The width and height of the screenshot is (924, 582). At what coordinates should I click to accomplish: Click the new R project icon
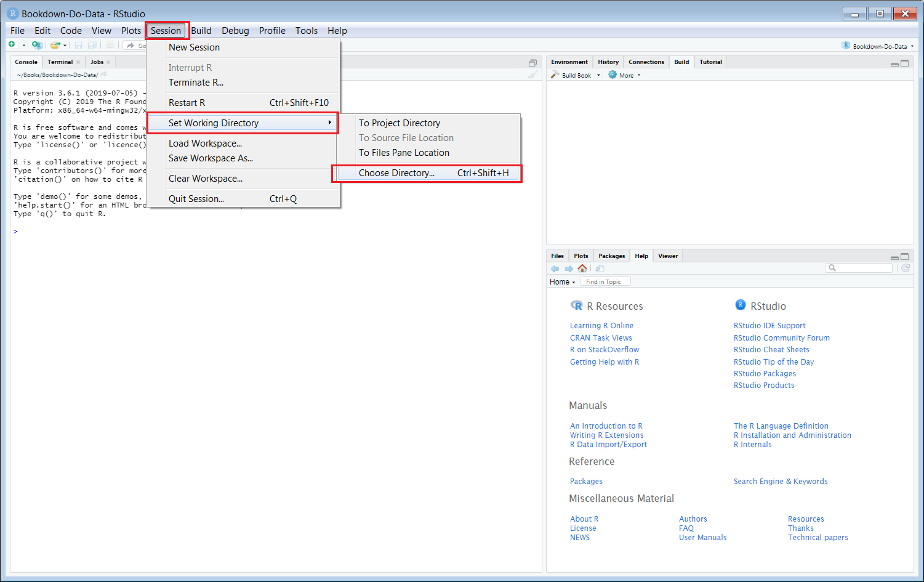pyautogui.click(x=37, y=45)
